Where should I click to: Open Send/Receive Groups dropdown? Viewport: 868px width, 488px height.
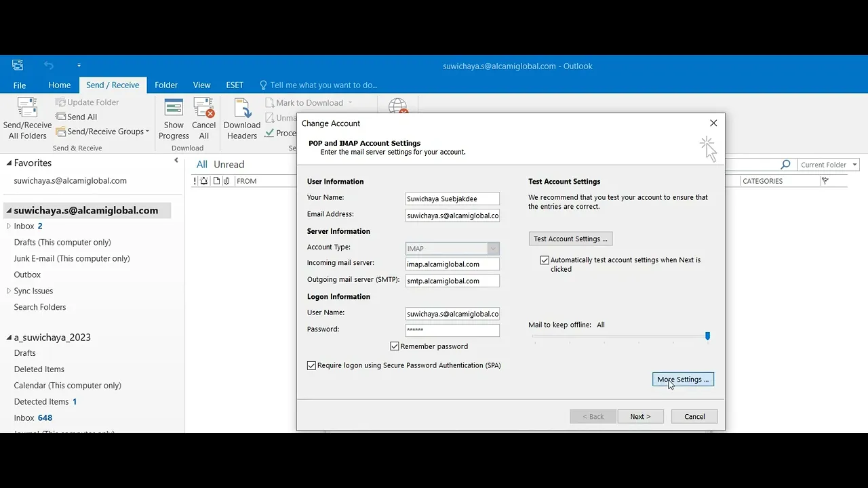point(103,131)
